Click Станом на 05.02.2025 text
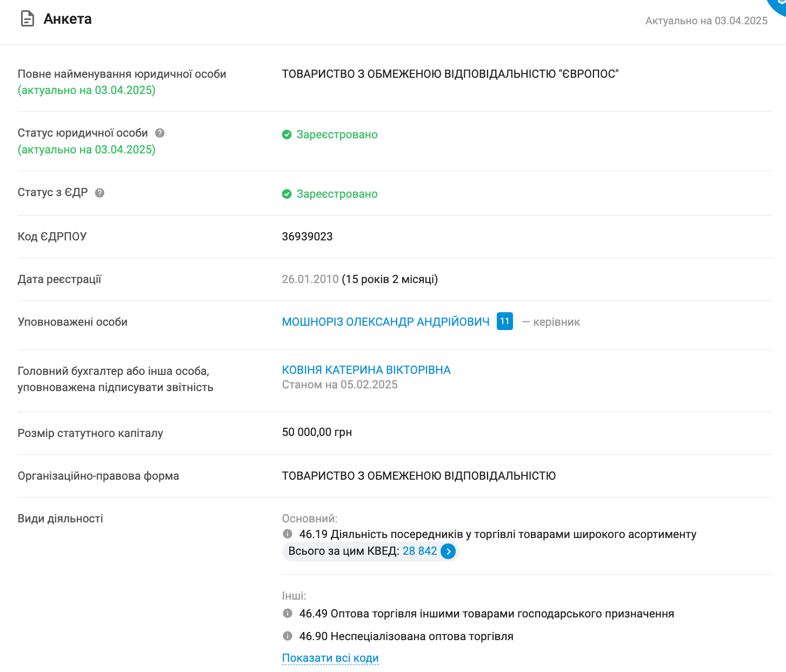This screenshot has height=672, width=786. coord(339,384)
